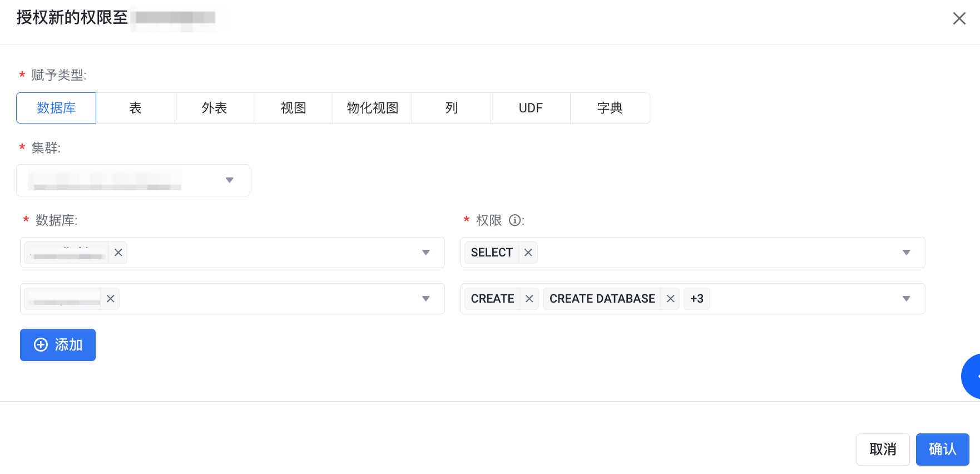Switch grant type to 物化视图

372,108
